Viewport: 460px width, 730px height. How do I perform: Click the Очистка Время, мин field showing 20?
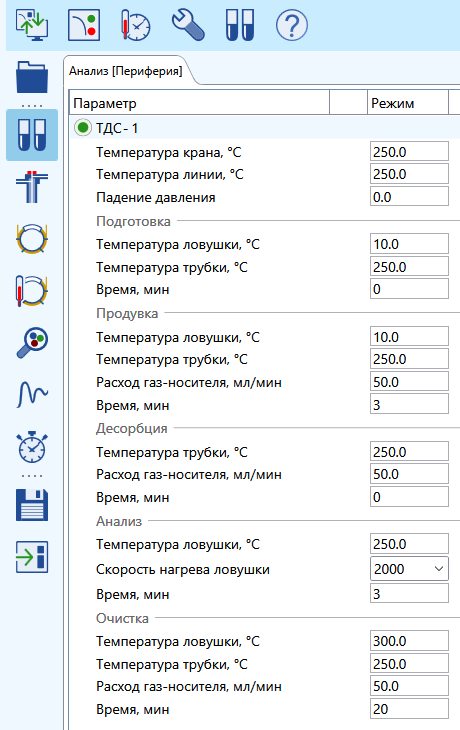[409, 709]
